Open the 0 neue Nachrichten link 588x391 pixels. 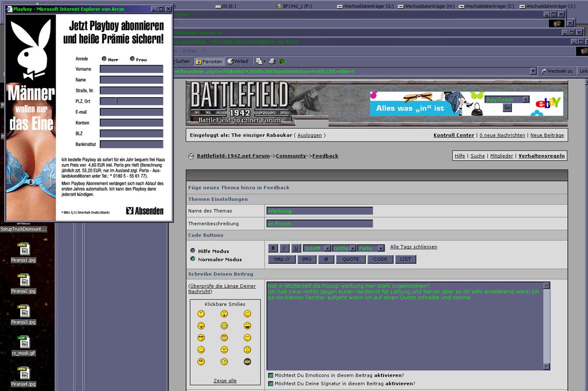tap(502, 135)
